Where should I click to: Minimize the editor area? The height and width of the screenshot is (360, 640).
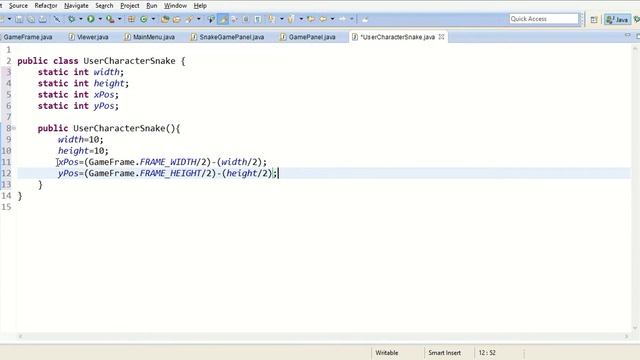pyautogui.click(x=627, y=36)
